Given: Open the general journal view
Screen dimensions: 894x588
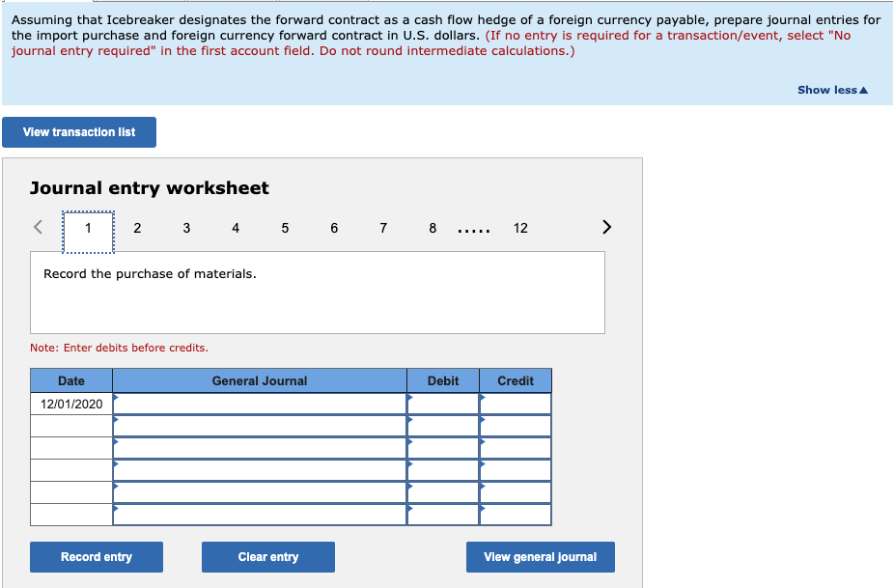Looking at the screenshot, I should click(x=540, y=556).
